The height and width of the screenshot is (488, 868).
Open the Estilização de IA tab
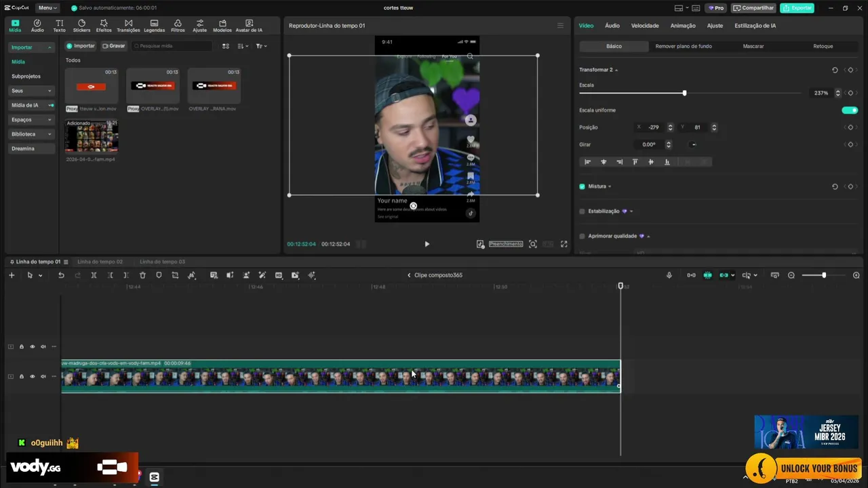tap(755, 26)
